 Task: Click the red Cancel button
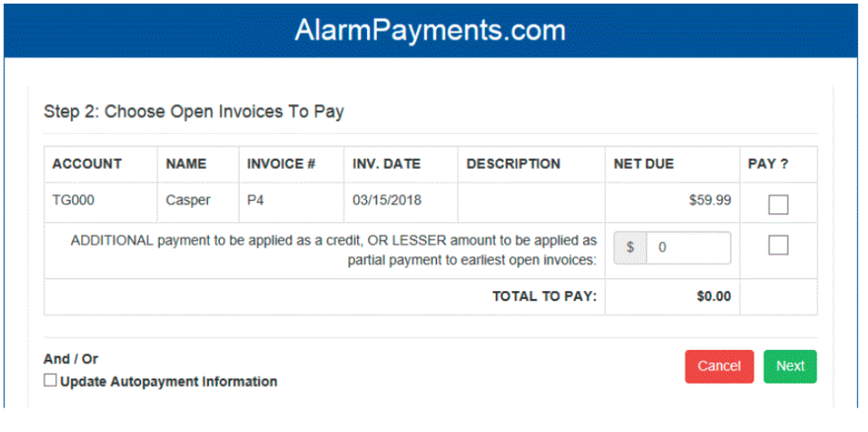point(719,366)
